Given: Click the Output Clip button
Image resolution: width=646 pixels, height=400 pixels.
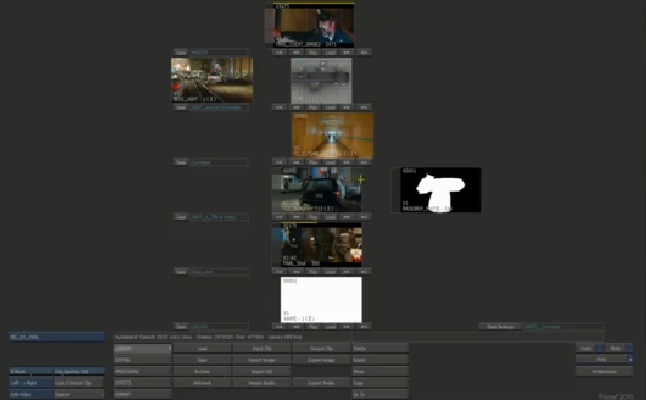Looking at the screenshot, I should tap(321, 349).
